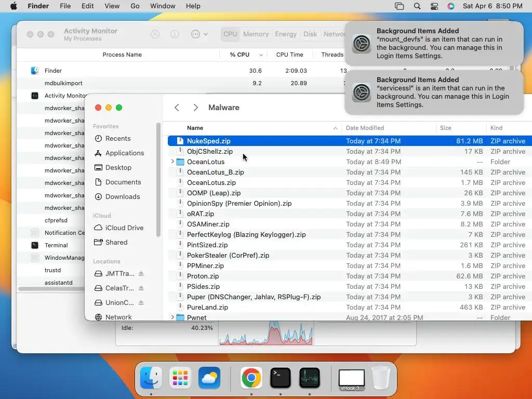Open Launchpad in the Dock
The image size is (532, 399).
click(180, 378)
